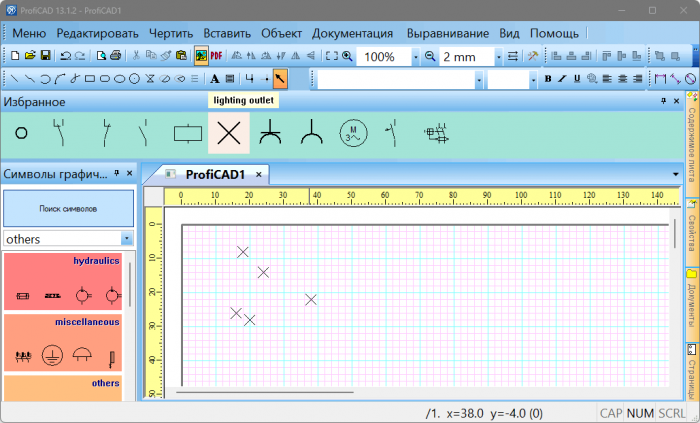This screenshot has width=700, height=423.
Task: Click the Save file icon
Action: tap(45, 56)
